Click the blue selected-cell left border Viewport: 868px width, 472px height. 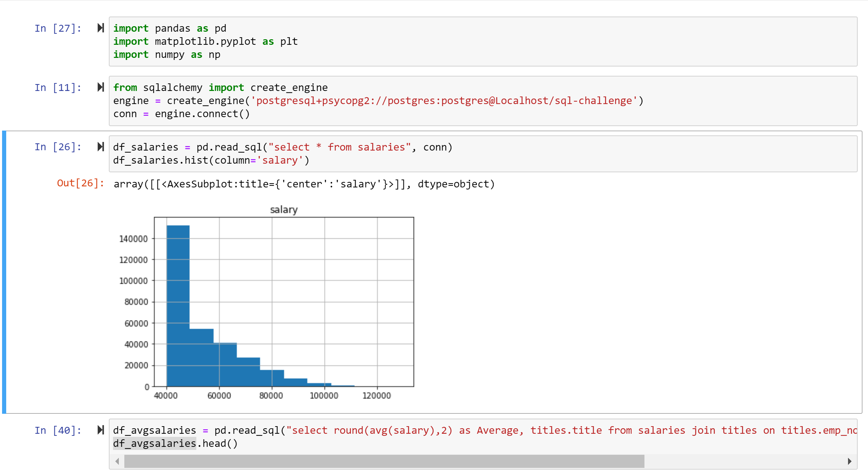coord(4,272)
